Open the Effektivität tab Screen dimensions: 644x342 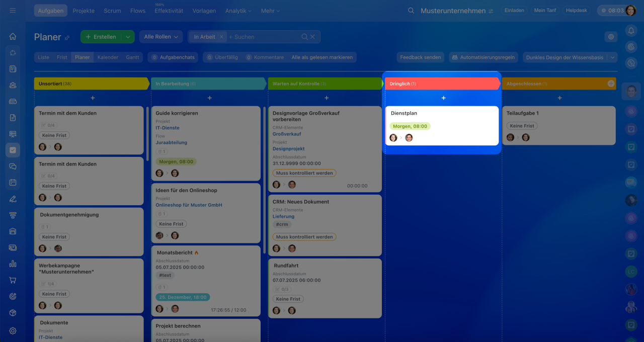tap(169, 11)
